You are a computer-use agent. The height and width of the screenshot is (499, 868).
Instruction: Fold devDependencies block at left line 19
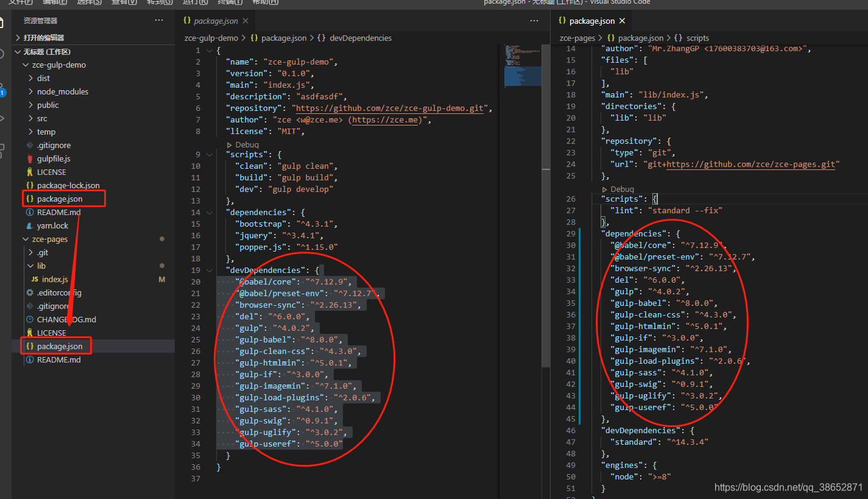[211, 270]
